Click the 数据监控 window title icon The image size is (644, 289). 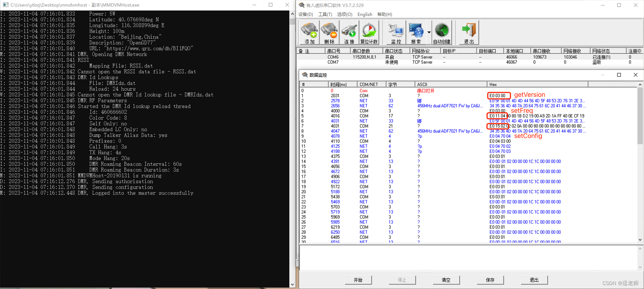[x=305, y=75]
